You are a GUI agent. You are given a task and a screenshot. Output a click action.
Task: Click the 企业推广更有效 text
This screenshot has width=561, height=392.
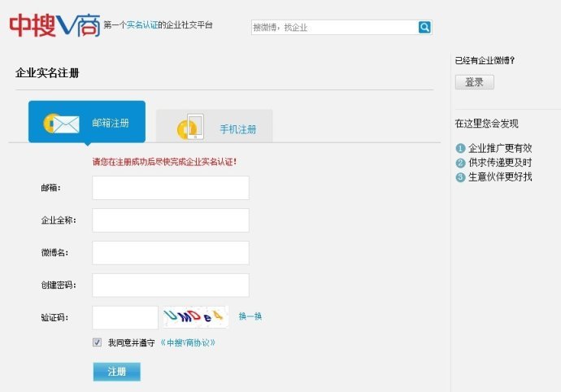500,148
